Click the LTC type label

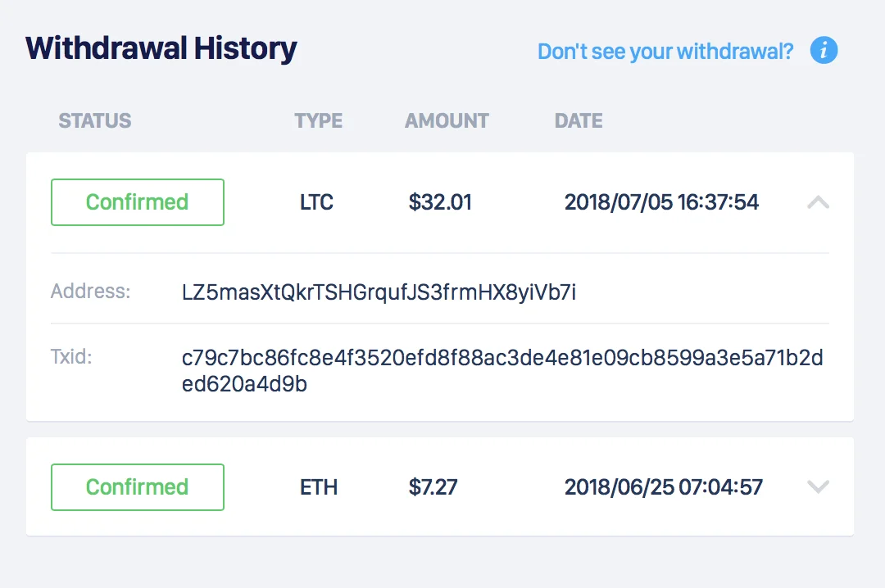[x=316, y=202]
